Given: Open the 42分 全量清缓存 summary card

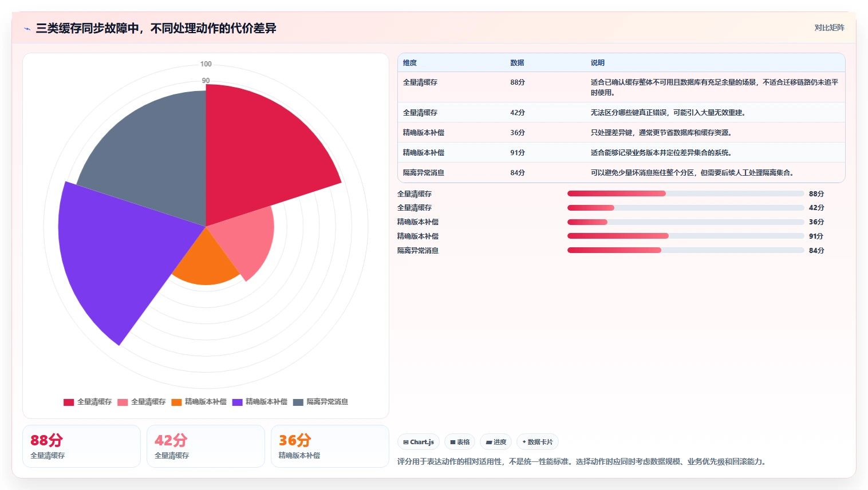Looking at the screenshot, I should pos(206,446).
